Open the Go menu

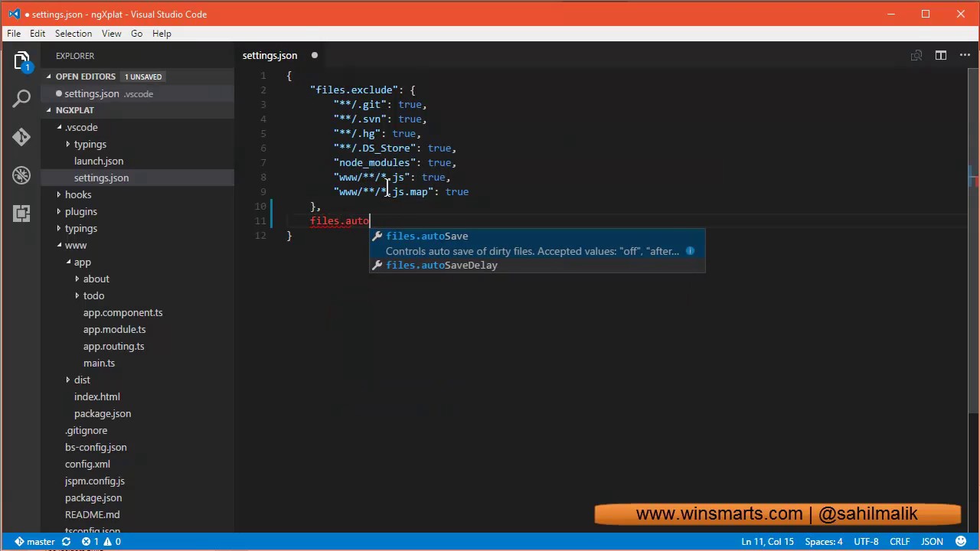click(136, 34)
